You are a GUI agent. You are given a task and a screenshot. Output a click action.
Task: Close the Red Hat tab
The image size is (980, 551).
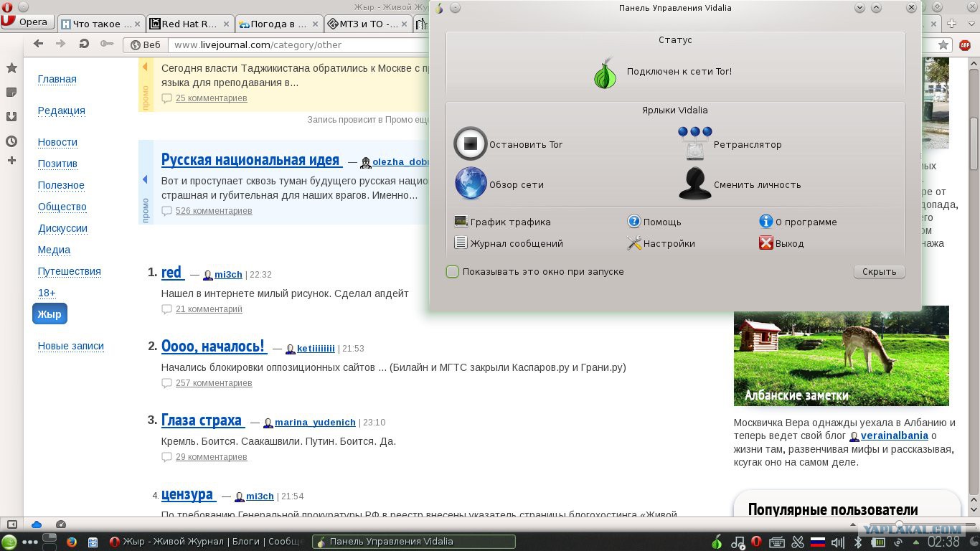pos(225,24)
